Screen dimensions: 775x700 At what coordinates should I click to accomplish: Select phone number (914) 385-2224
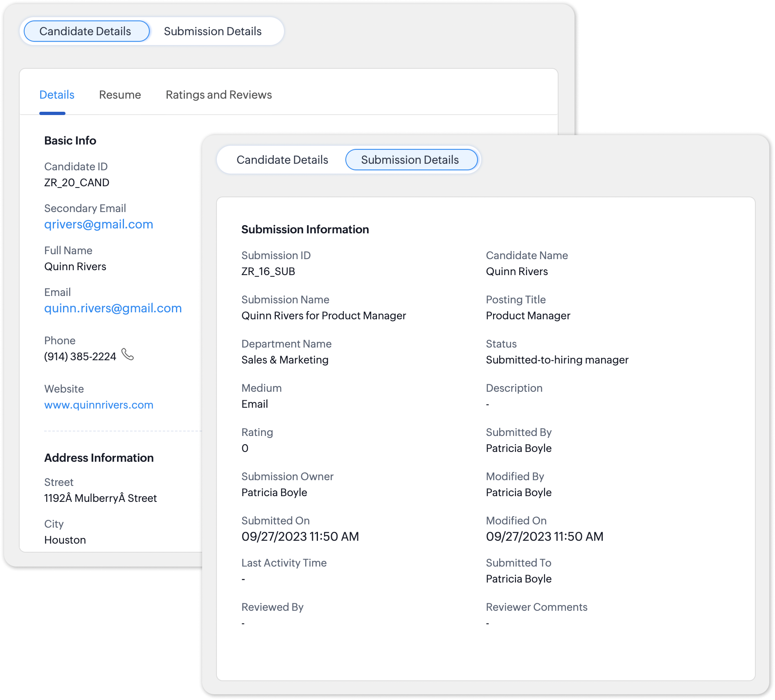pos(80,357)
